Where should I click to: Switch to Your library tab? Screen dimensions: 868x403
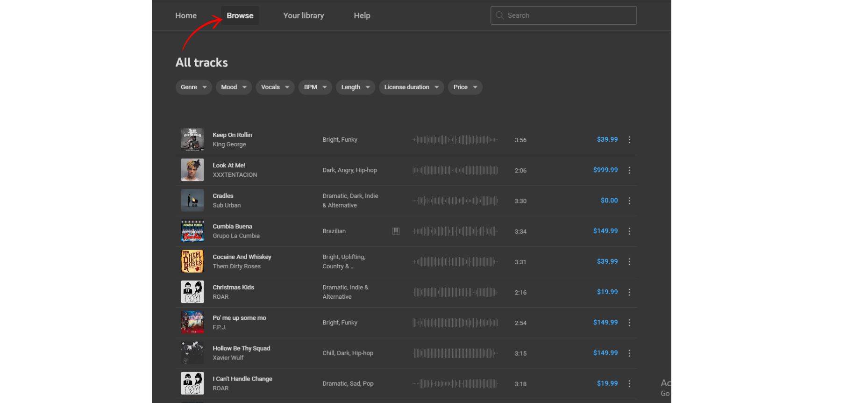tap(304, 15)
